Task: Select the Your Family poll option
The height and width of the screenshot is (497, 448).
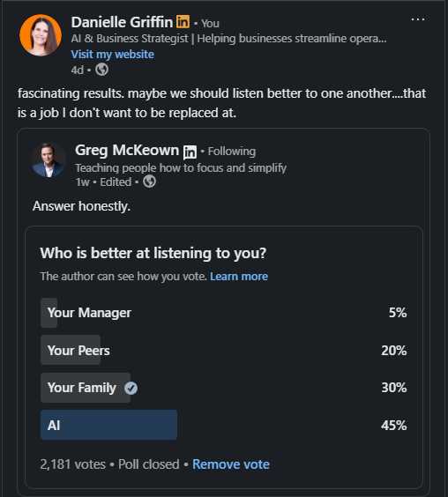Action: 223,388
